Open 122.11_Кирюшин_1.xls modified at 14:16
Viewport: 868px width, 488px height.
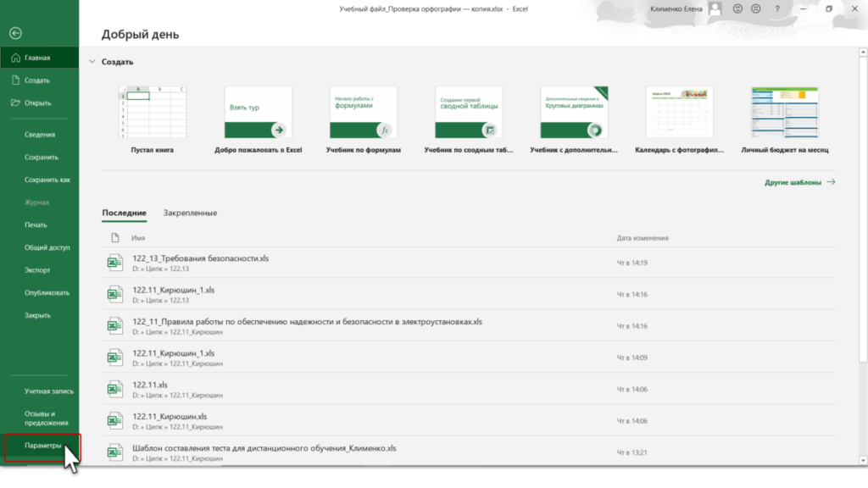click(x=468, y=294)
